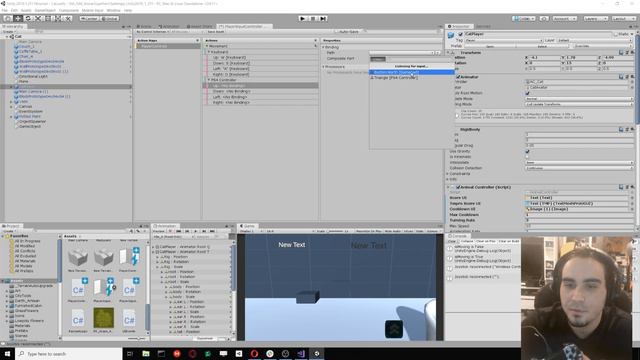Toggle the Static checkbox
The height and width of the screenshot is (360, 640).
[616, 34]
